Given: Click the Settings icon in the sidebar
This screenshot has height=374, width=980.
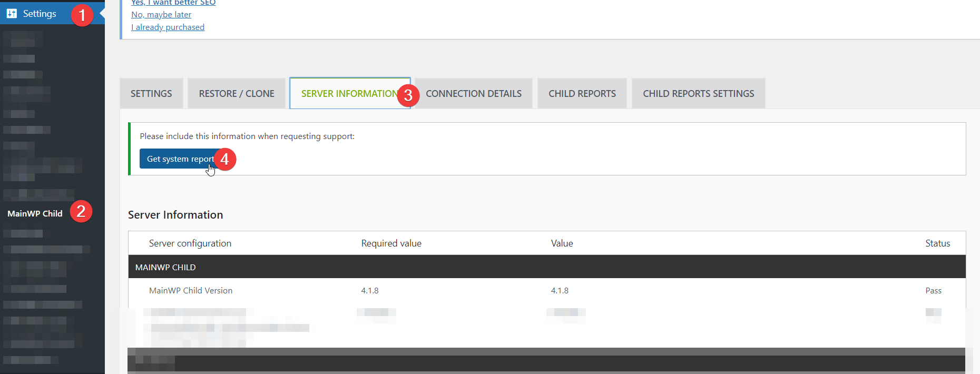Looking at the screenshot, I should [12, 14].
